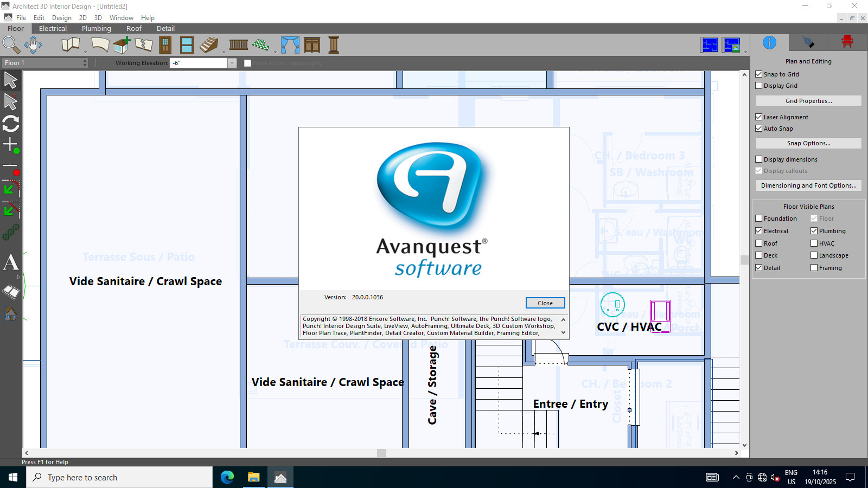Viewport: 868px width, 488px height.
Task: Open the Working Elevation dropdown arrow
Action: tap(232, 63)
